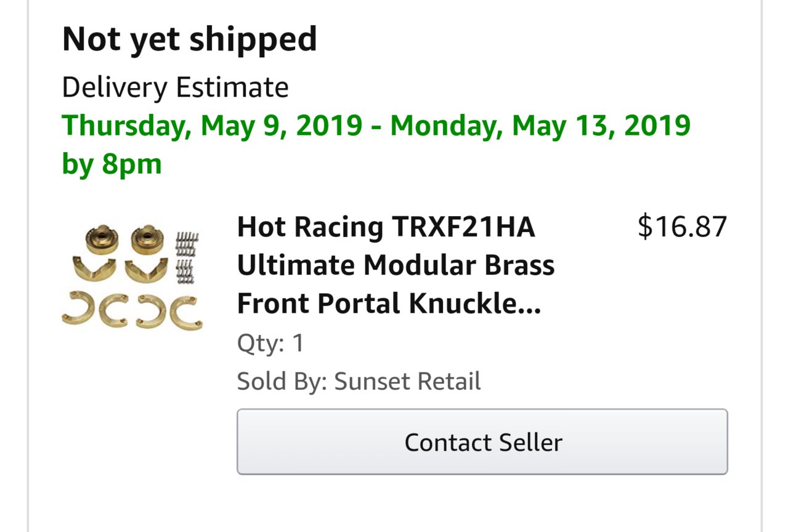Click the right round brass cap in image
Image resolution: width=788 pixels, height=532 pixels.
[x=149, y=240]
